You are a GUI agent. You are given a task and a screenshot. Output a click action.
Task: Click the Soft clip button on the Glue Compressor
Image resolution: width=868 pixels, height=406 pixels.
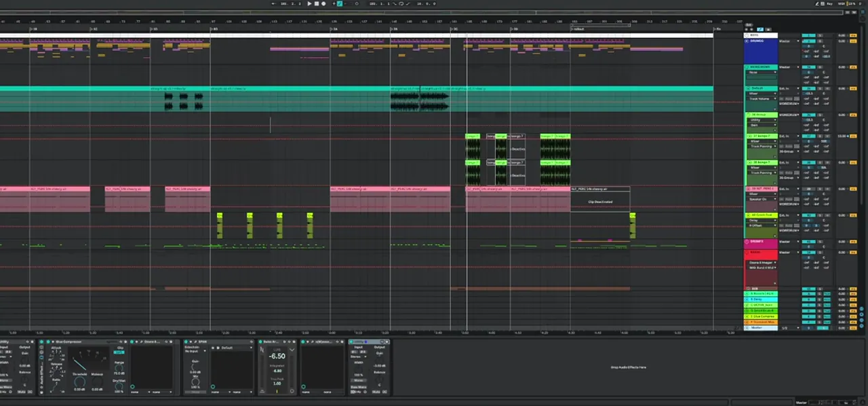(119, 352)
